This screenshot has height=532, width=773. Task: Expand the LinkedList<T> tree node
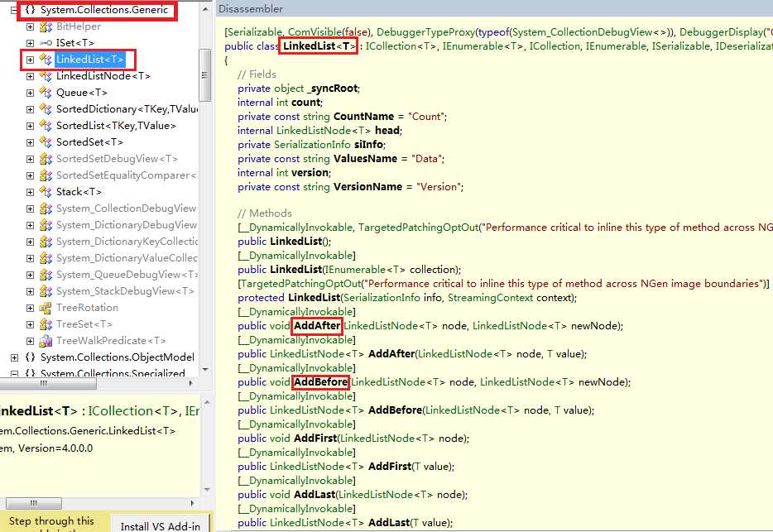tap(30, 60)
